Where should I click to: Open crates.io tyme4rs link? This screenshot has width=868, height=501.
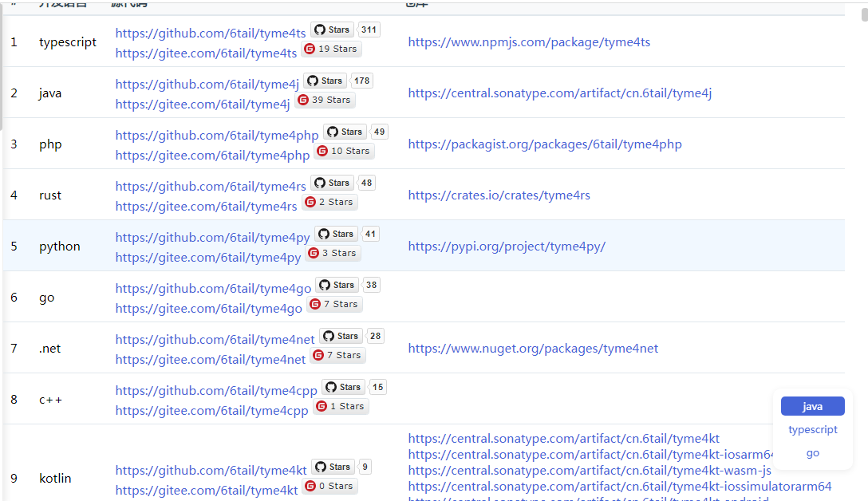499,195
